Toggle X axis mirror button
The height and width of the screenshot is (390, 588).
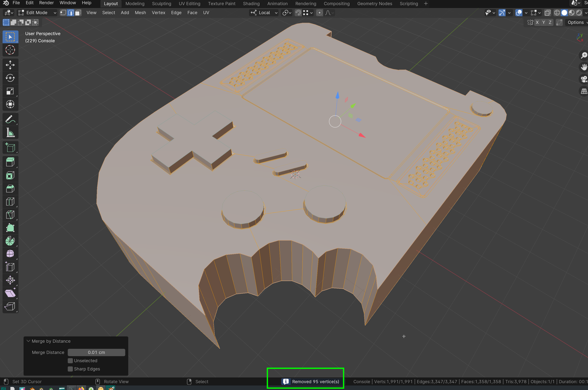tap(537, 22)
